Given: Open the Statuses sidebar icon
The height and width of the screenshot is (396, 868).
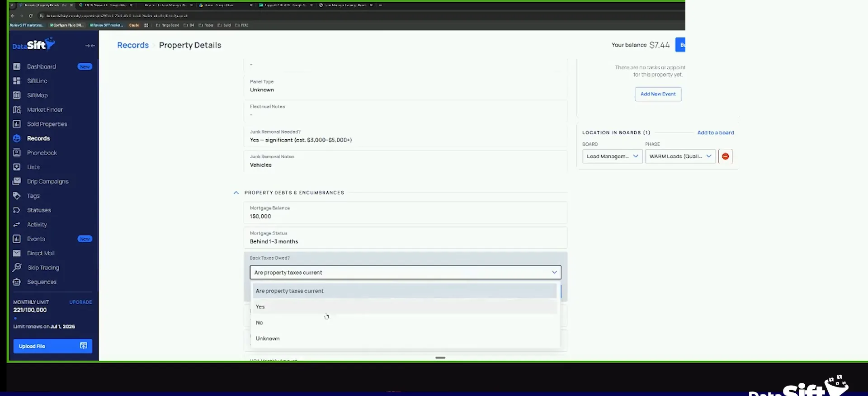Looking at the screenshot, I should (x=17, y=210).
